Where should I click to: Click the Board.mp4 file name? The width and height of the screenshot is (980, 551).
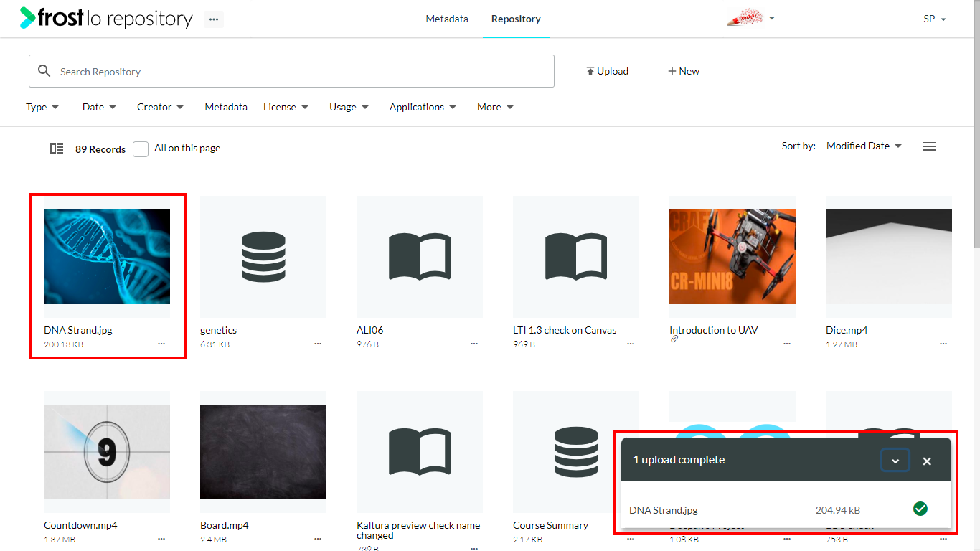[x=225, y=525]
